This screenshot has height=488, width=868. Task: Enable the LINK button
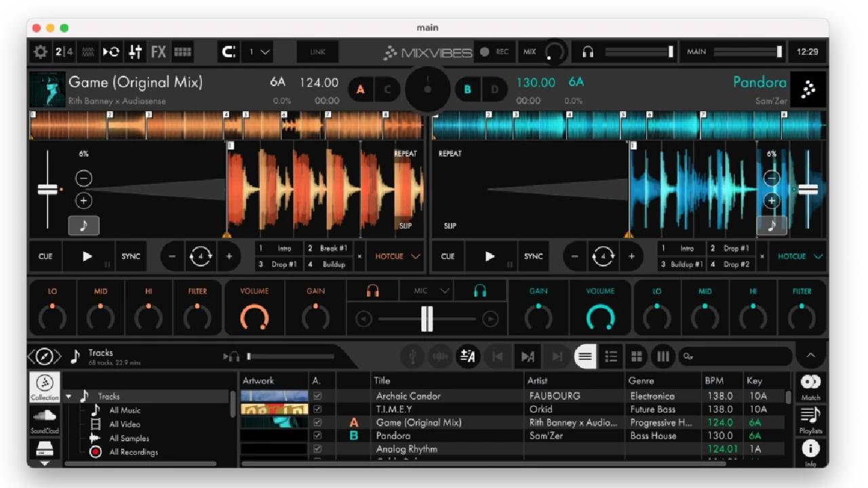[x=318, y=52]
